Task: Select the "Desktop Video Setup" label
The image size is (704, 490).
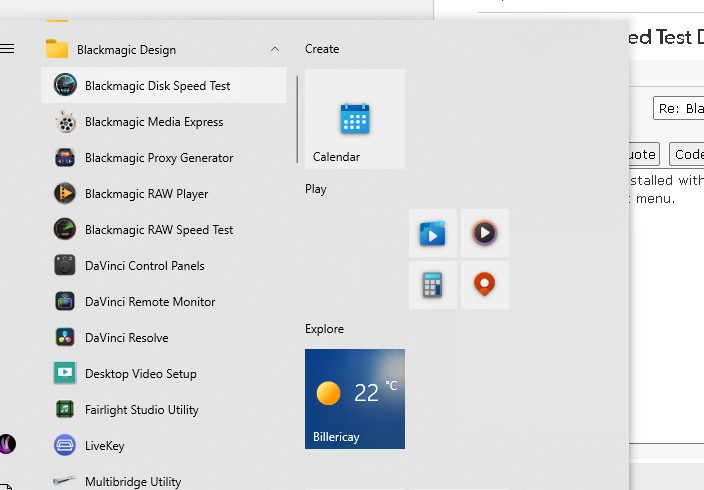Action: [x=141, y=374]
